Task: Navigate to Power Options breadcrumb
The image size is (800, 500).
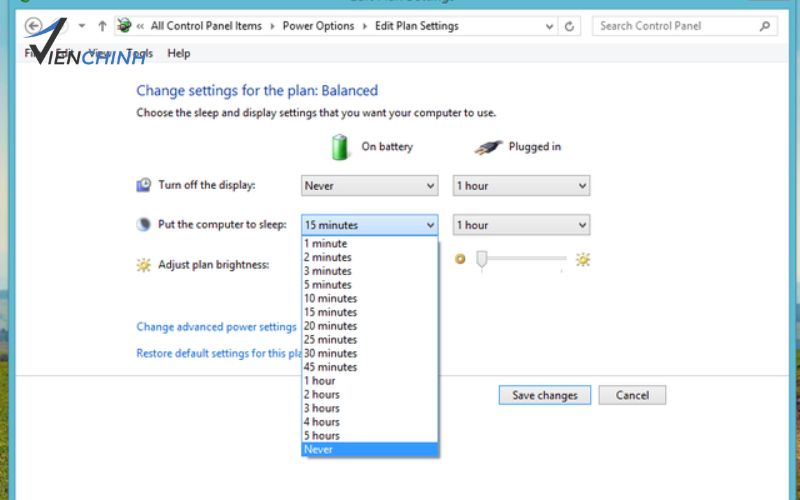Action: click(318, 26)
